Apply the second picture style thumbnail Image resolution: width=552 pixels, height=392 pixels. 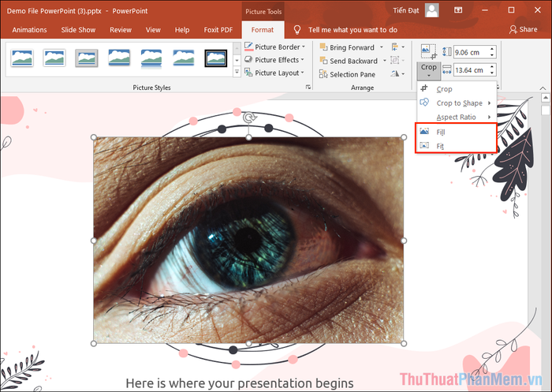coord(54,58)
